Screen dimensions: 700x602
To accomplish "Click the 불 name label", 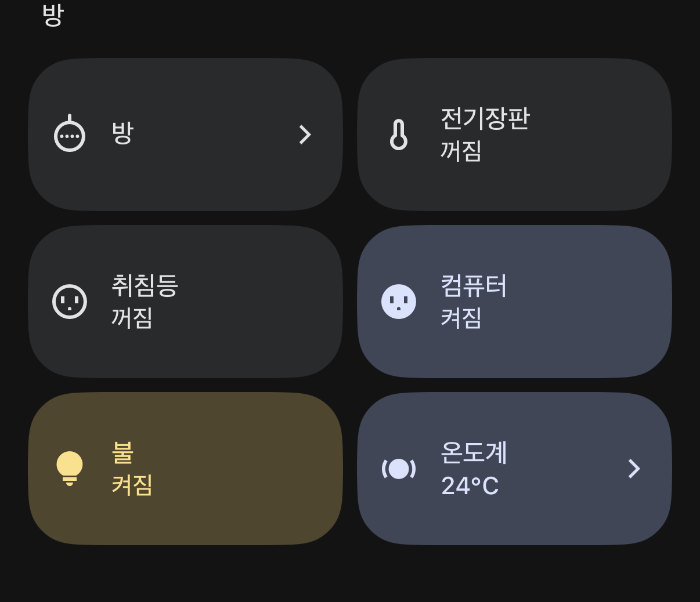I will (122, 452).
